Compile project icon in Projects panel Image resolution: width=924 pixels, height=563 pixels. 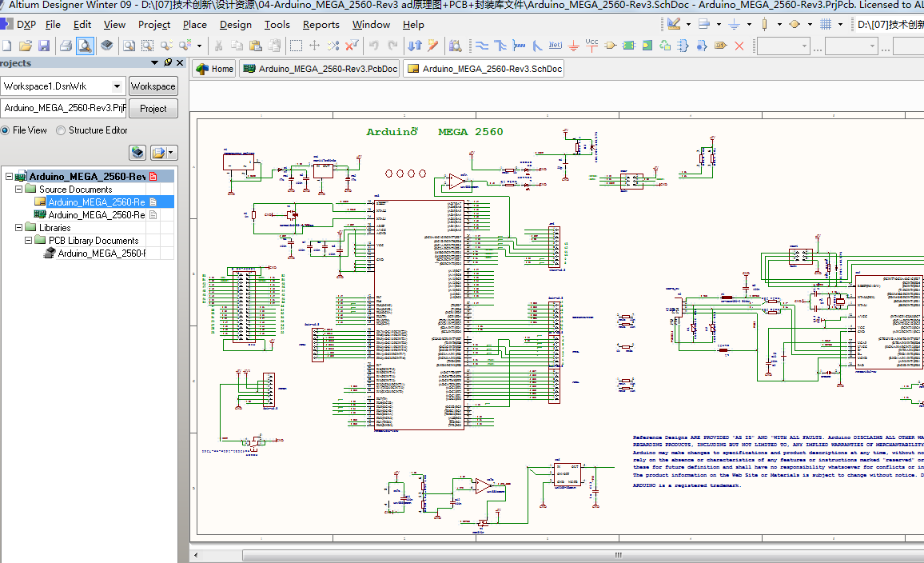click(138, 153)
